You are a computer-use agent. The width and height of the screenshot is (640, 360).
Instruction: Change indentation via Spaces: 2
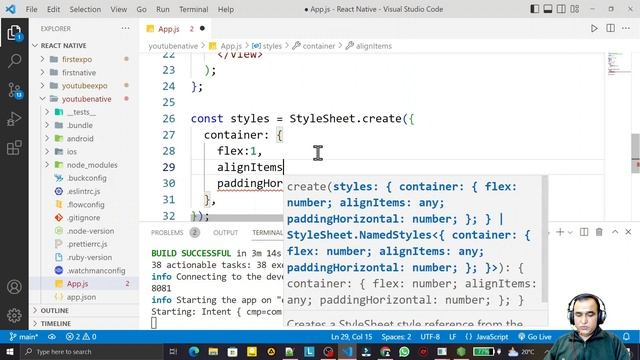[396, 337]
